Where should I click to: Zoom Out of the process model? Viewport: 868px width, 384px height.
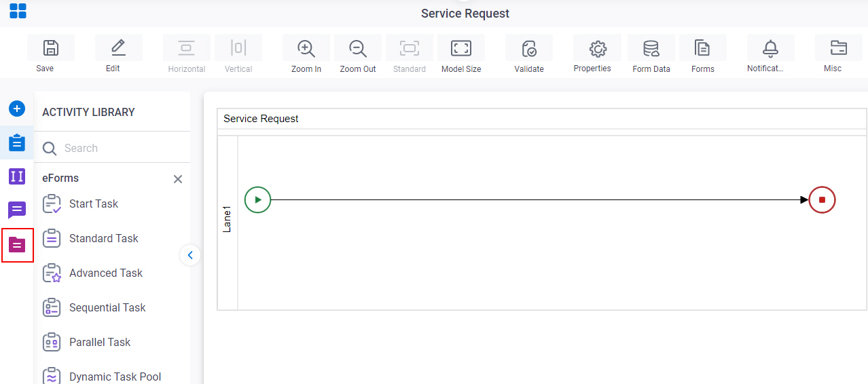pos(358,47)
